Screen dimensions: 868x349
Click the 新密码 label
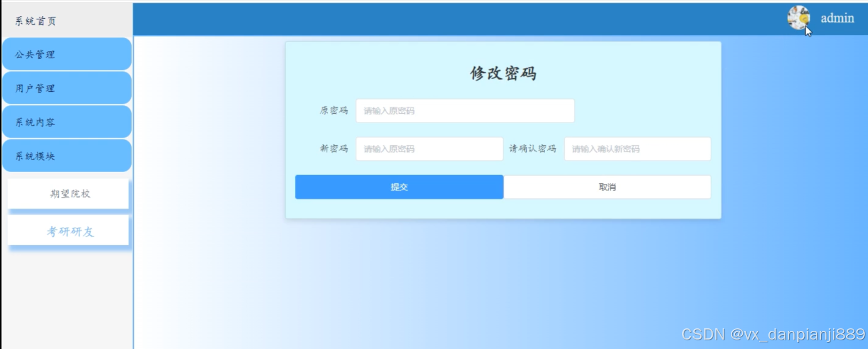click(x=334, y=149)
